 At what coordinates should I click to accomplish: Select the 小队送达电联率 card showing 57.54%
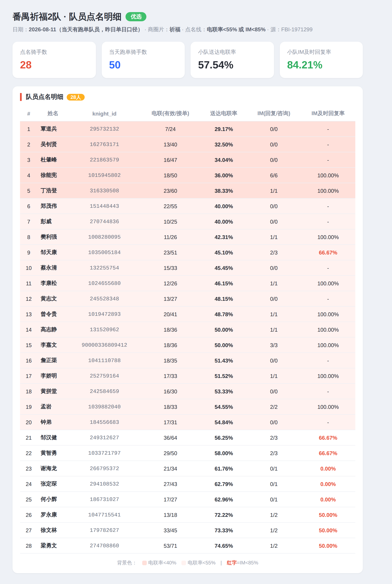[232, 60]
